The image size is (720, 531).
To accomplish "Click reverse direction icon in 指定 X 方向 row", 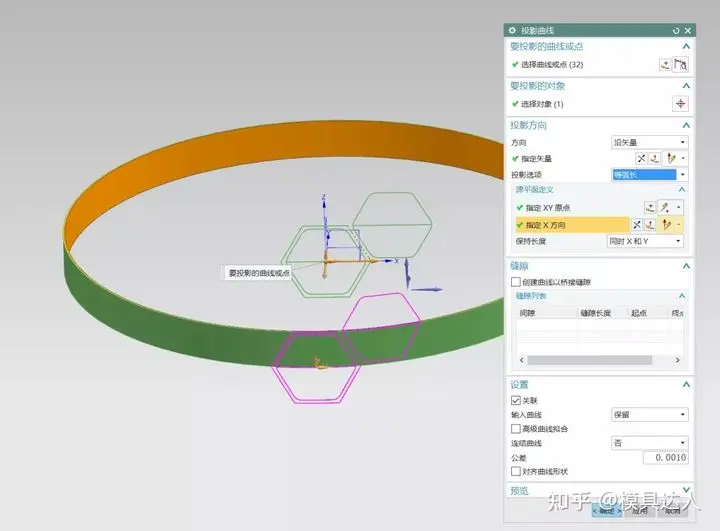I will (636, 225).
